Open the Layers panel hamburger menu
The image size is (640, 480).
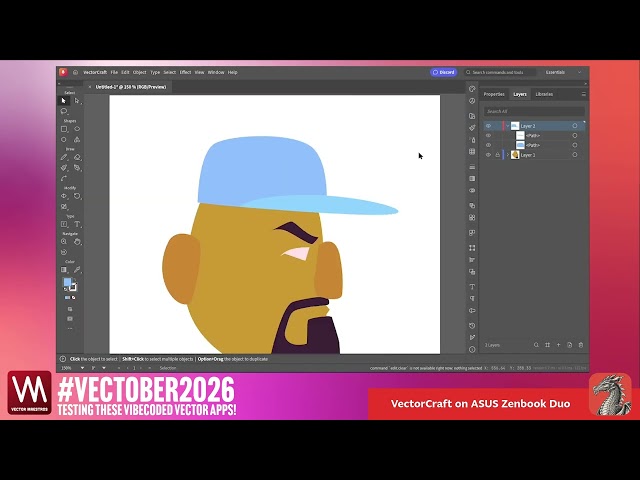point(584,94)
